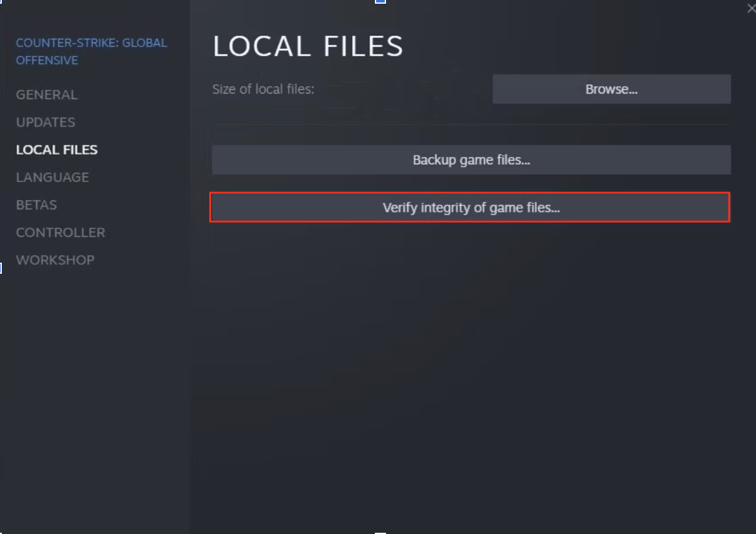The width and height of the screenshot is (756, 534).
Task: Switch to the Updates tab
Action: tap(46, 122)
